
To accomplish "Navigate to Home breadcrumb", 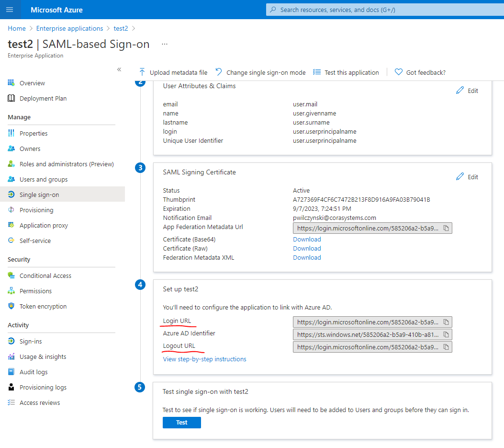I will pyautogui.click(x=17, y=28).
